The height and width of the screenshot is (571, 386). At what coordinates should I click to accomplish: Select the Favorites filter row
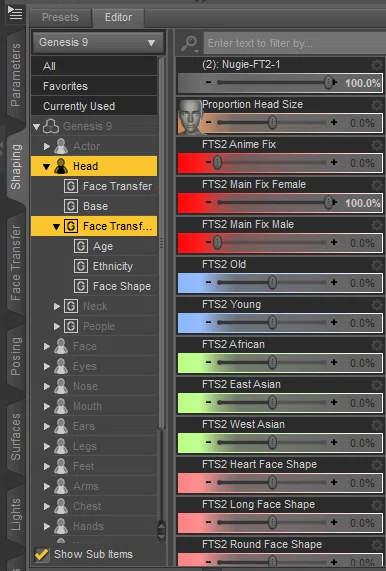click(94, 86)
